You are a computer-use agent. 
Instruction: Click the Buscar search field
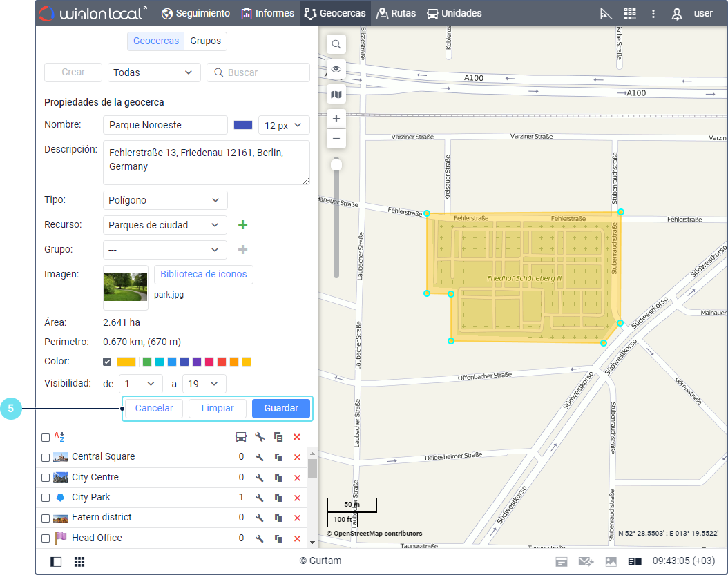[x=258, y=72]
